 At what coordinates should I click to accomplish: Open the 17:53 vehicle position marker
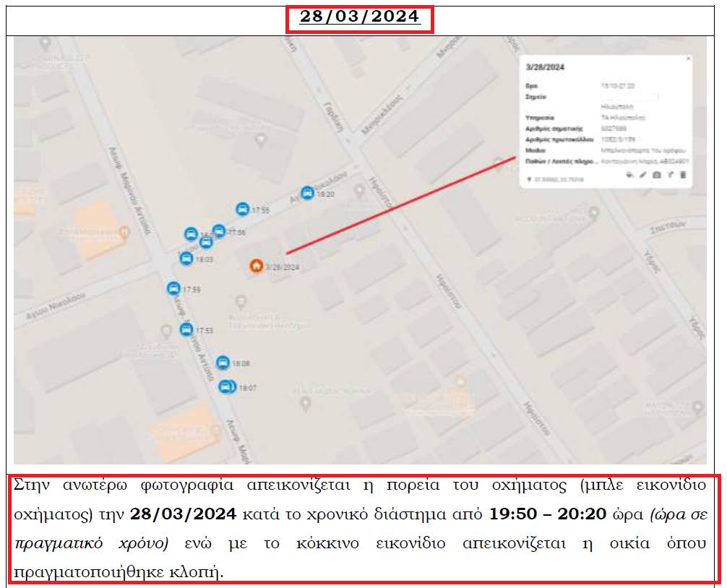click(186, 329)
